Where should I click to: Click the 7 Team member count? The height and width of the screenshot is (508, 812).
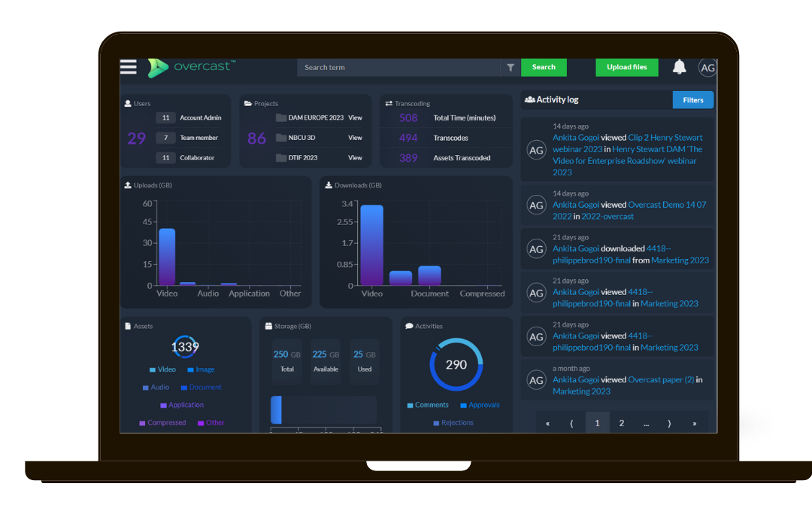(165, 138)
